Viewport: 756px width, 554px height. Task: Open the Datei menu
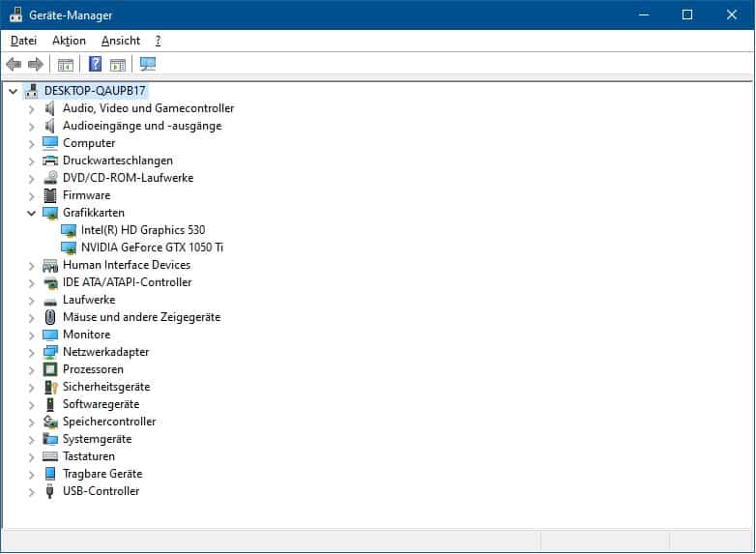[23, 41]
